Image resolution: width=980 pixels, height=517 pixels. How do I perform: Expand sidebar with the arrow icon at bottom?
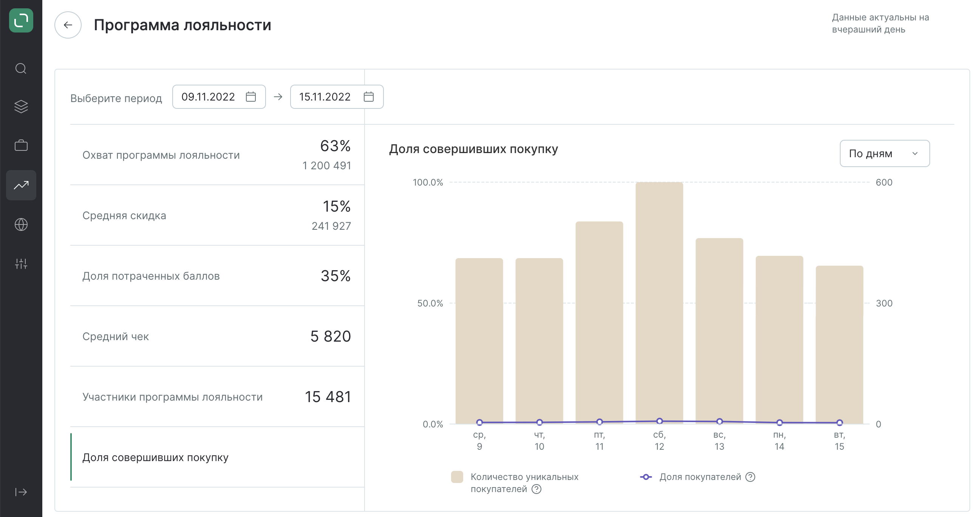(x=21, y=492)
